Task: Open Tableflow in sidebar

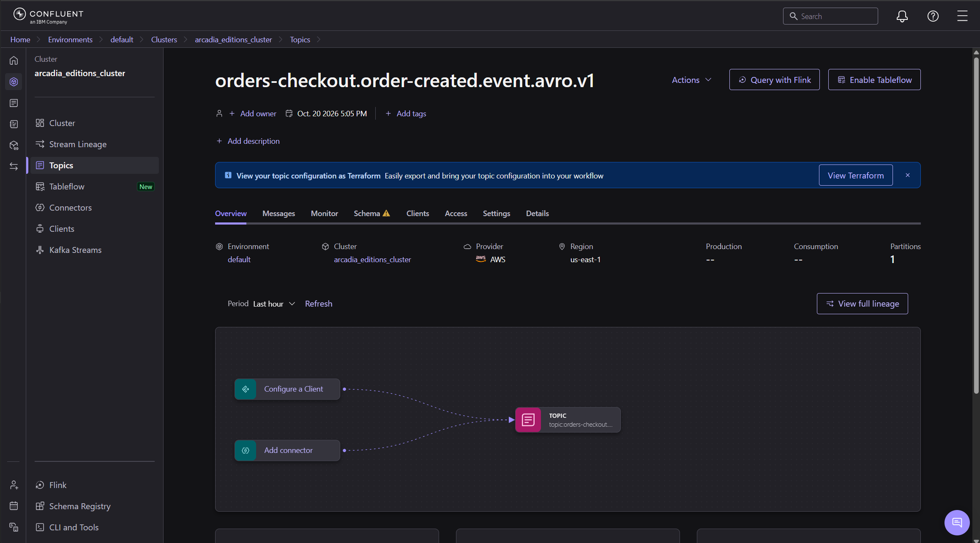Action: tap(95, 186)
